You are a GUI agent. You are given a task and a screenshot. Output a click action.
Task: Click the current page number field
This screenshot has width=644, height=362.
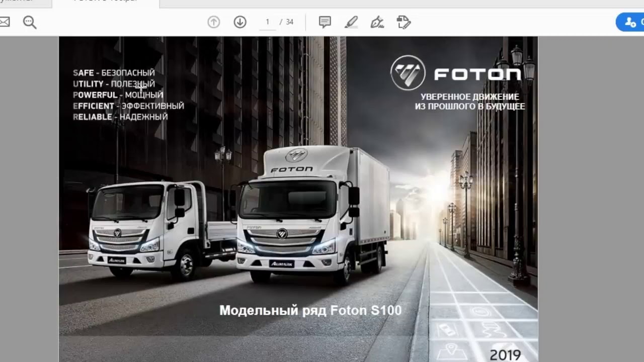click(x=268, y=22)
